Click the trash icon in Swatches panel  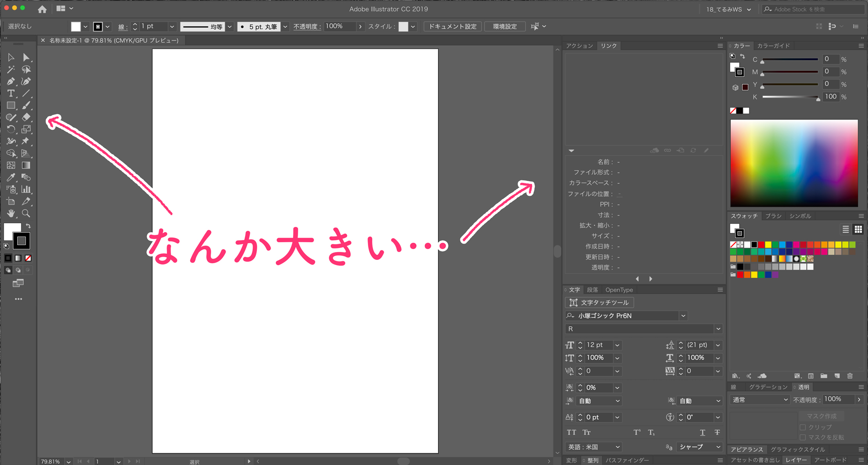tap(850, 376)
